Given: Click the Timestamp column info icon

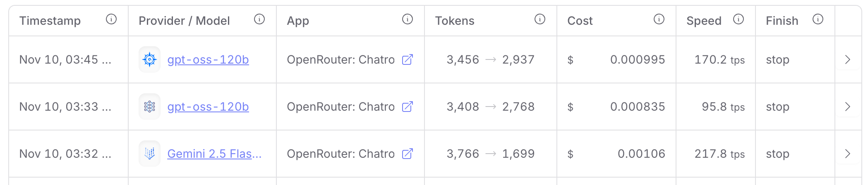Looking at the screenshot, I should pos(111,19).
